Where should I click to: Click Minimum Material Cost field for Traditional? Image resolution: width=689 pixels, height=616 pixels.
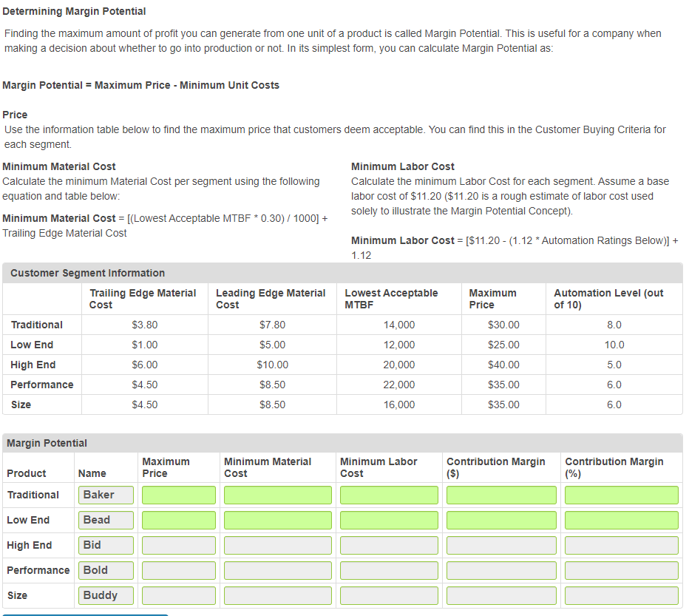[278, 495]
